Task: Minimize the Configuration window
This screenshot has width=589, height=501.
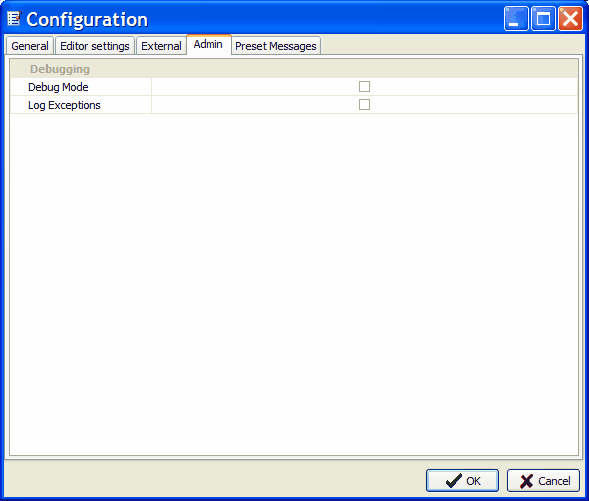Action: pyautogui.click(x=516, y=18)
